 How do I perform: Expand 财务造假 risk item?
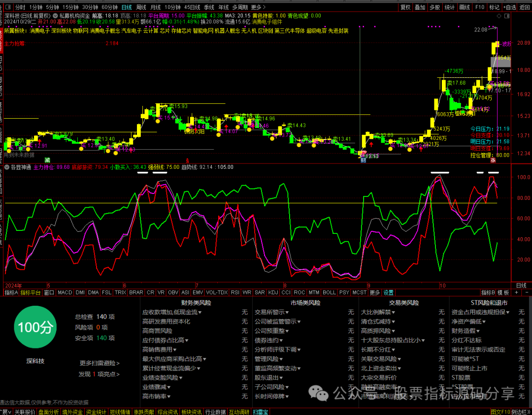coord(466,331)
